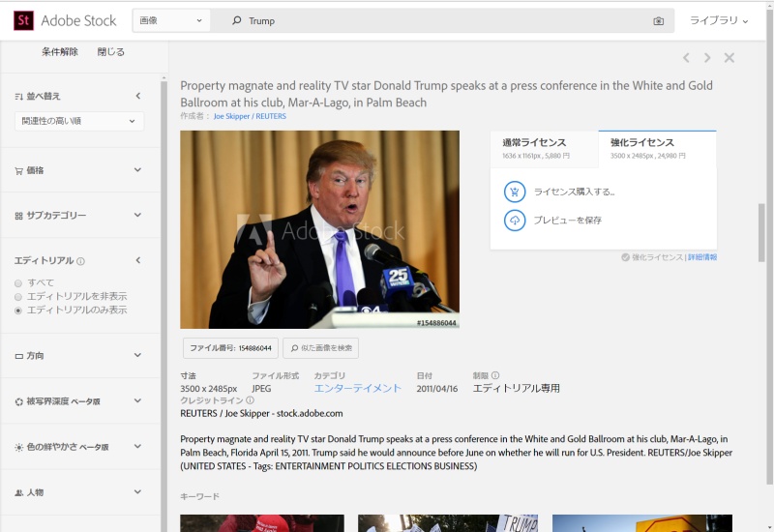
Task: Go to next image arrow
Action: pyautogui.click(x=707, y=58)
